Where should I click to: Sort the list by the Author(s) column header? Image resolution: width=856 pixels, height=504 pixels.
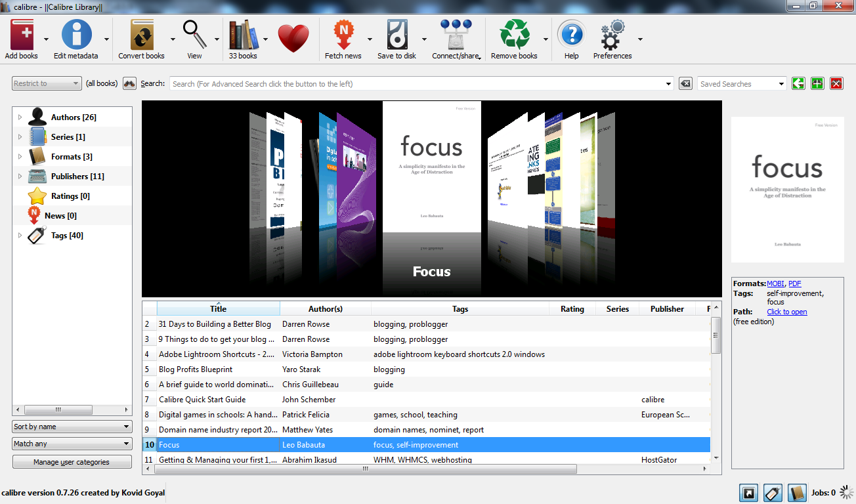pos(326,308)
